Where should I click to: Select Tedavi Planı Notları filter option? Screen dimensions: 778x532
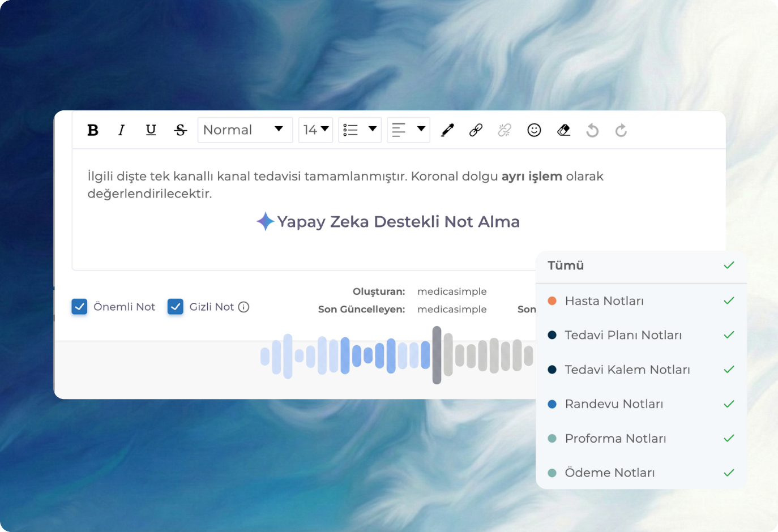coord(641,335)
